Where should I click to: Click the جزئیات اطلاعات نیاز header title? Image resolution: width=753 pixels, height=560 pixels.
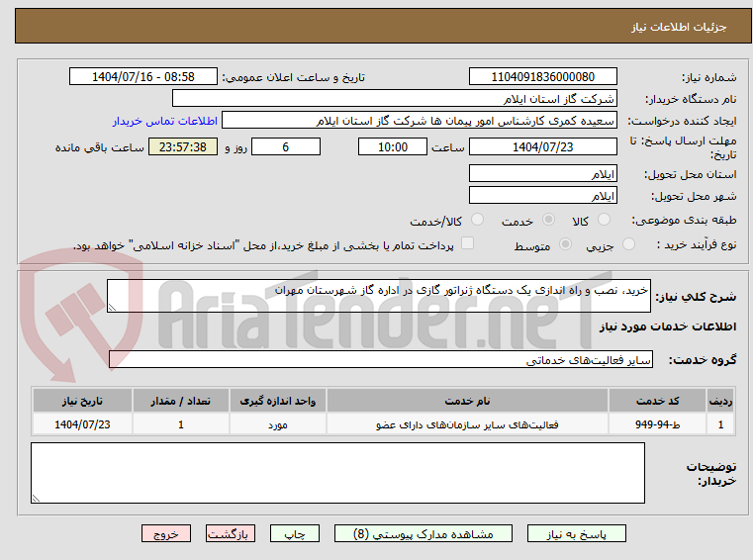click(x=679, y=27)
